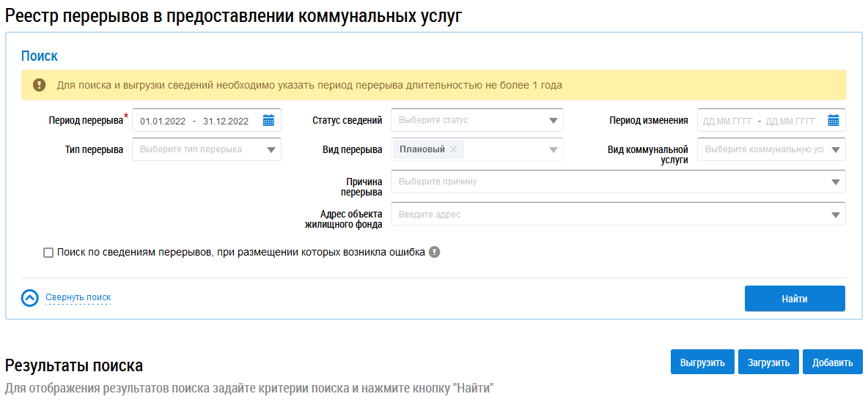This screenshot has height=402, width=868.
Task: Enable search by records with placement errors
Action: tap(48, 253)
